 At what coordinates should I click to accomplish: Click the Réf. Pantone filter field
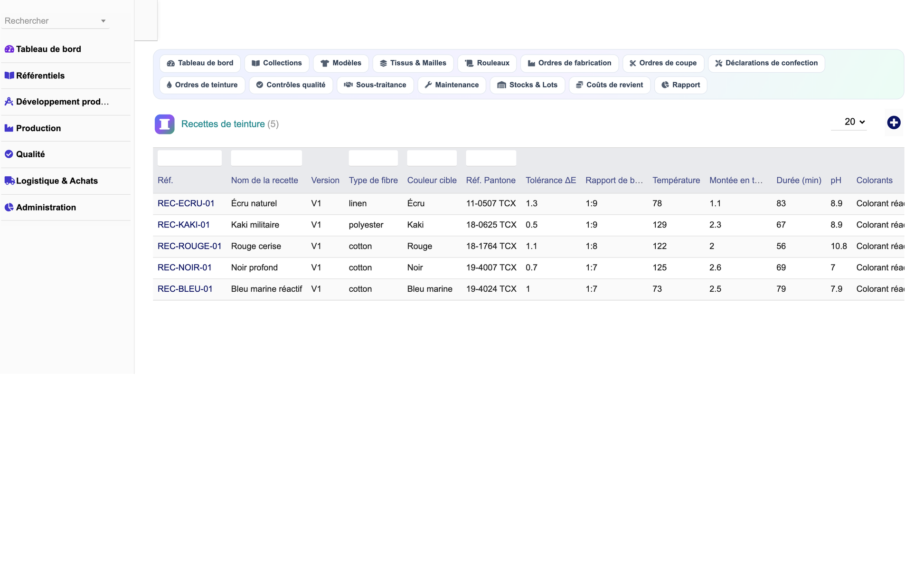pos(491,158)
